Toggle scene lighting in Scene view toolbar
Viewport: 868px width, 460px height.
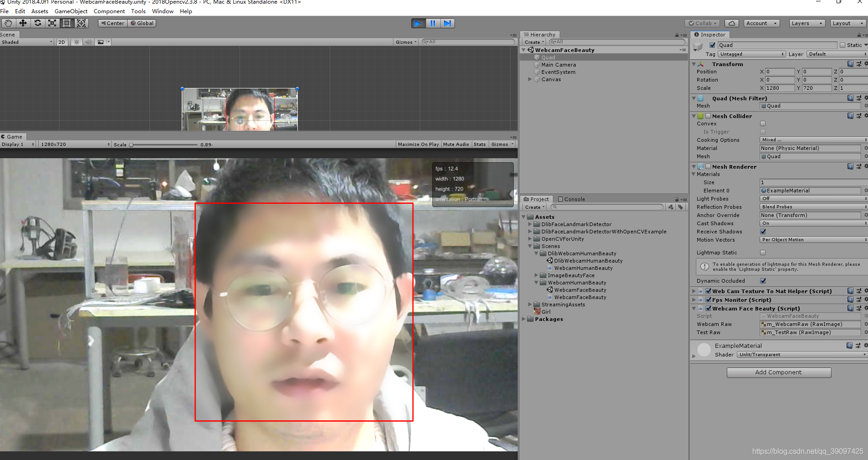[76, 42]
